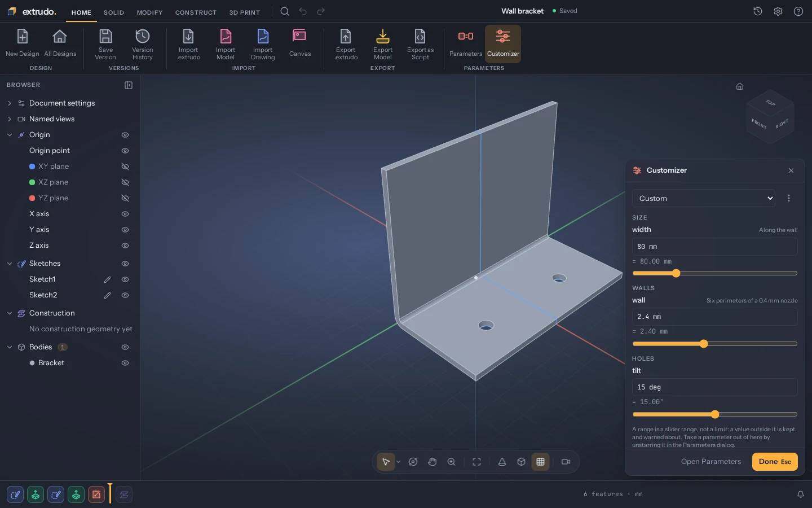Hide the X axis
The height and width of the screenshot is (508, 812).
[x=125, y=214]
